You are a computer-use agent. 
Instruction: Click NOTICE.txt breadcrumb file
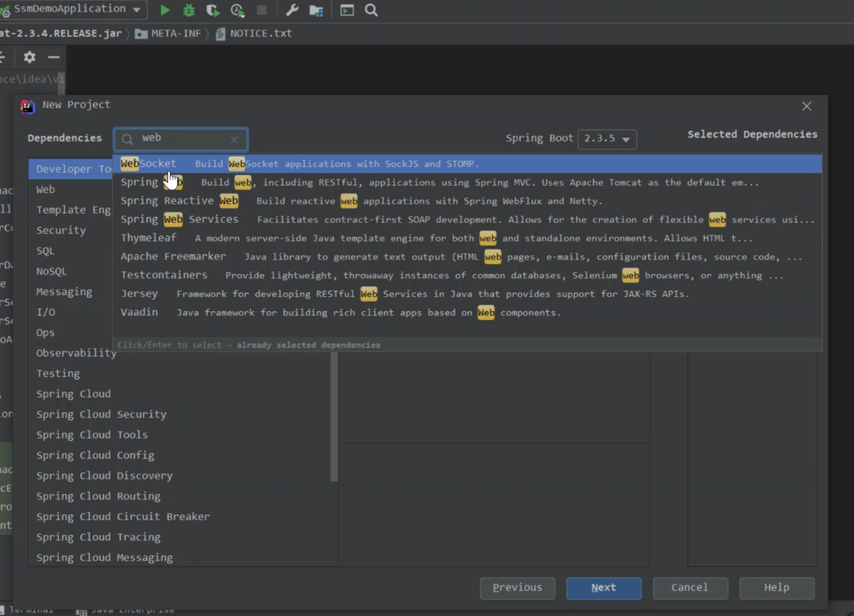tap(254, 33)
